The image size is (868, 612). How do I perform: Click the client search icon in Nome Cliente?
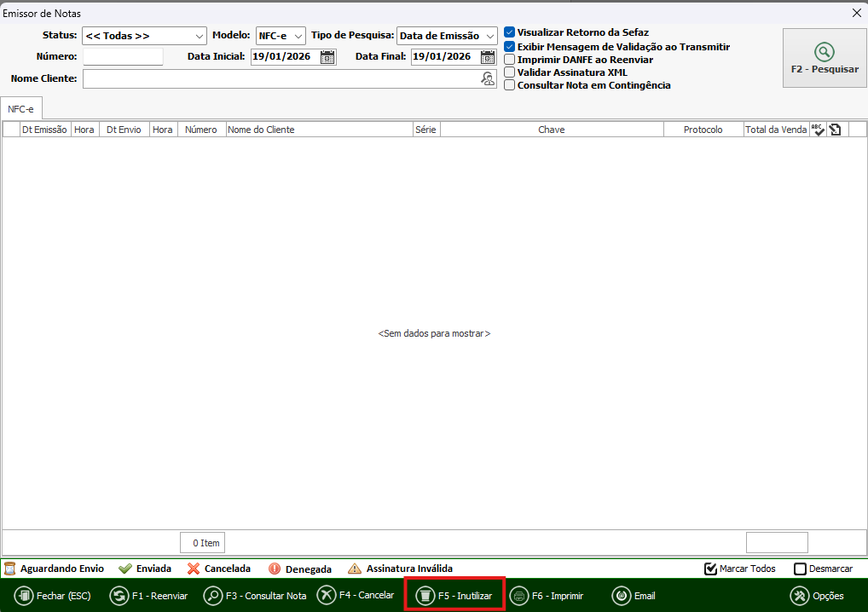(x=487, y=78)
